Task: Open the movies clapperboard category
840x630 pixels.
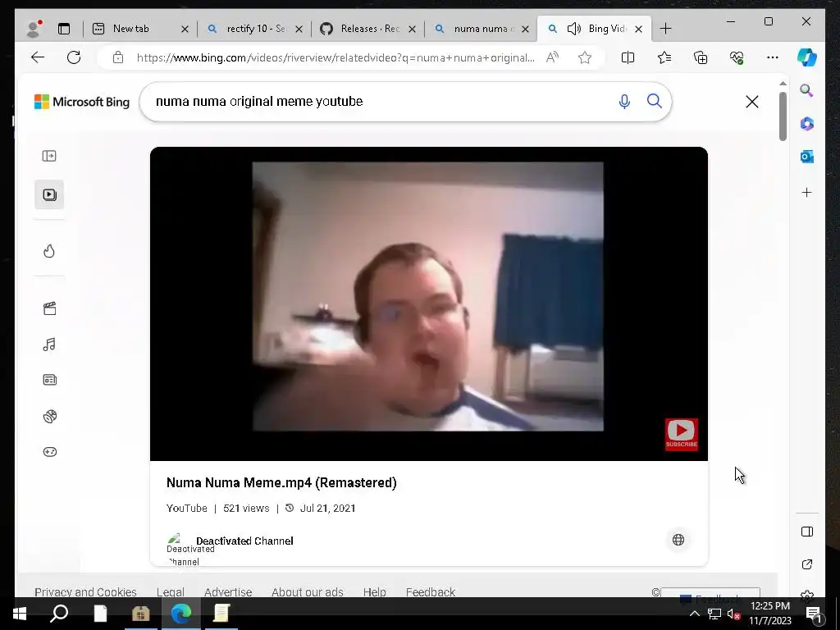Action: point(49,308)
